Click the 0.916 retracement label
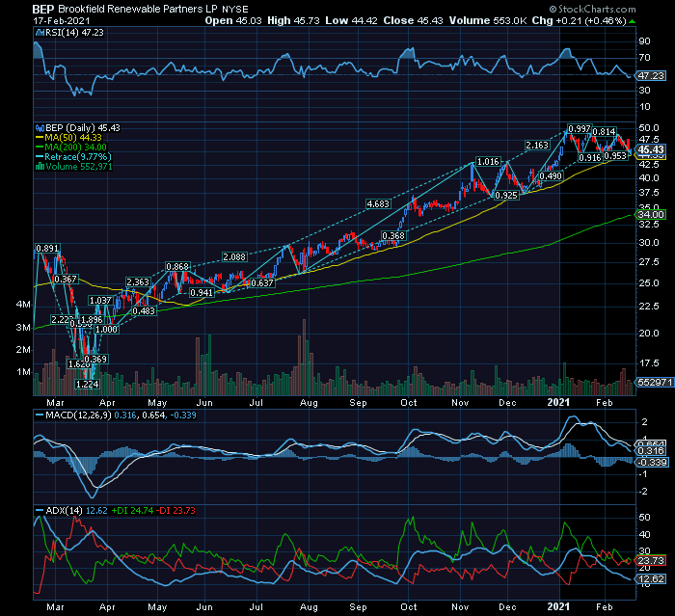The width and height of the screenshot is (675, 616). pyautogui.click(x=590, y=158)
